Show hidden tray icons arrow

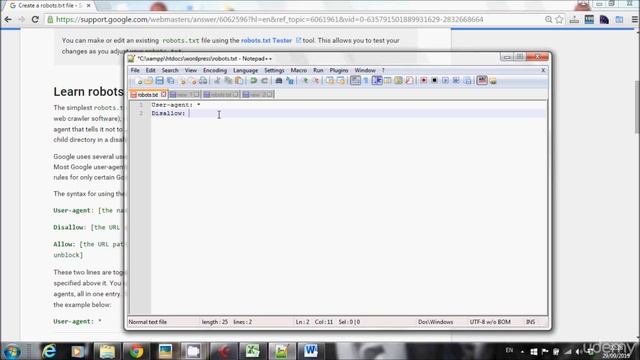(x=522, y=351)
